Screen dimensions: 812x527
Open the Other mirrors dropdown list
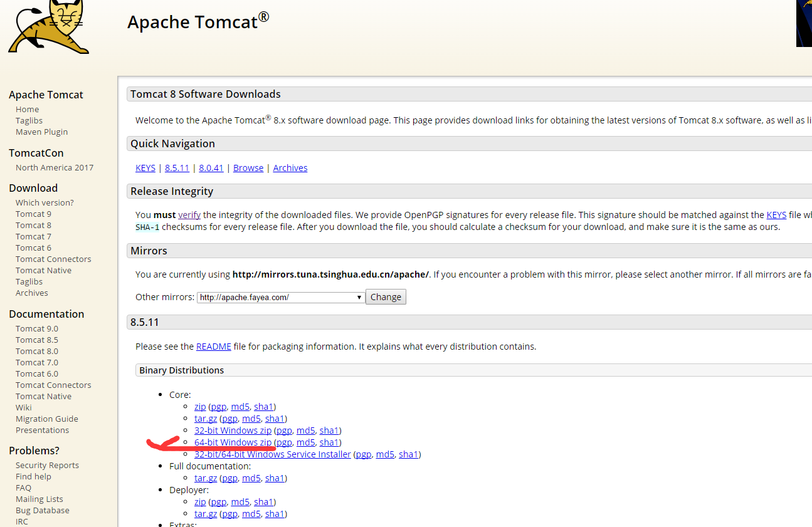281,297
